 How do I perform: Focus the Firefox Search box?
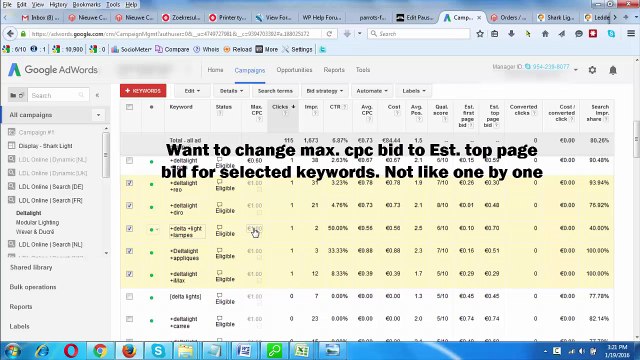pos(419,34)
